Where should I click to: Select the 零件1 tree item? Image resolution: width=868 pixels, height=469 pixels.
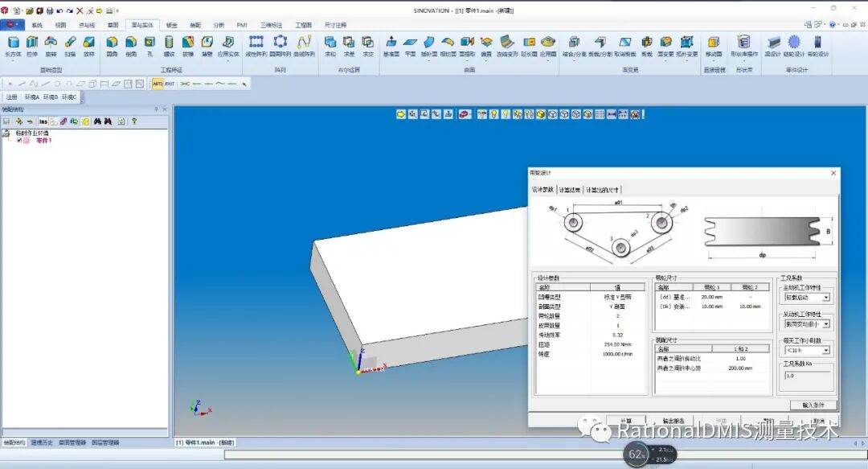click(x=43, y=141)
